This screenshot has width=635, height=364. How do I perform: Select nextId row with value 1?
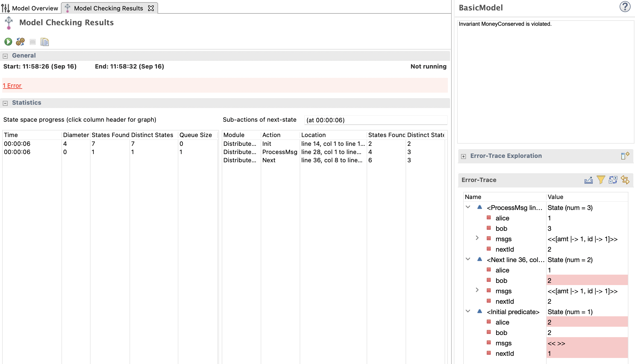click(x=546, y=353)
